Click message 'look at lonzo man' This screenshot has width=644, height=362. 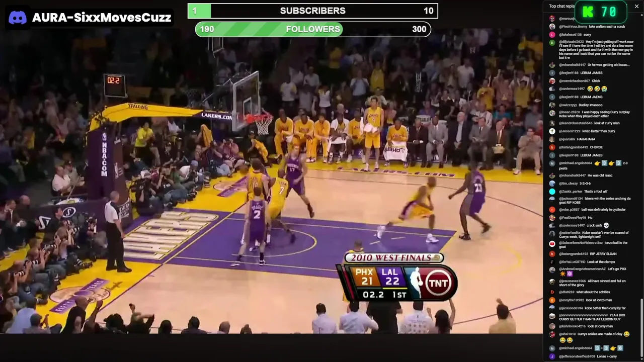point(599,300)
